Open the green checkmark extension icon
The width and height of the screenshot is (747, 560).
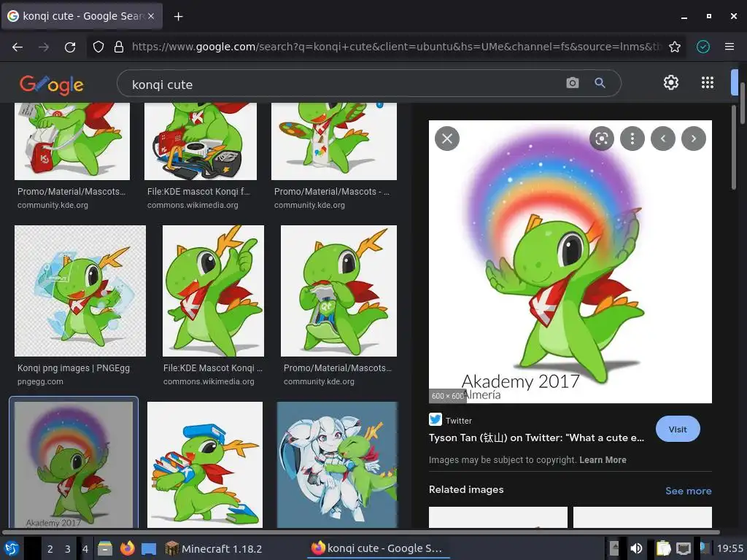(703, 47)
